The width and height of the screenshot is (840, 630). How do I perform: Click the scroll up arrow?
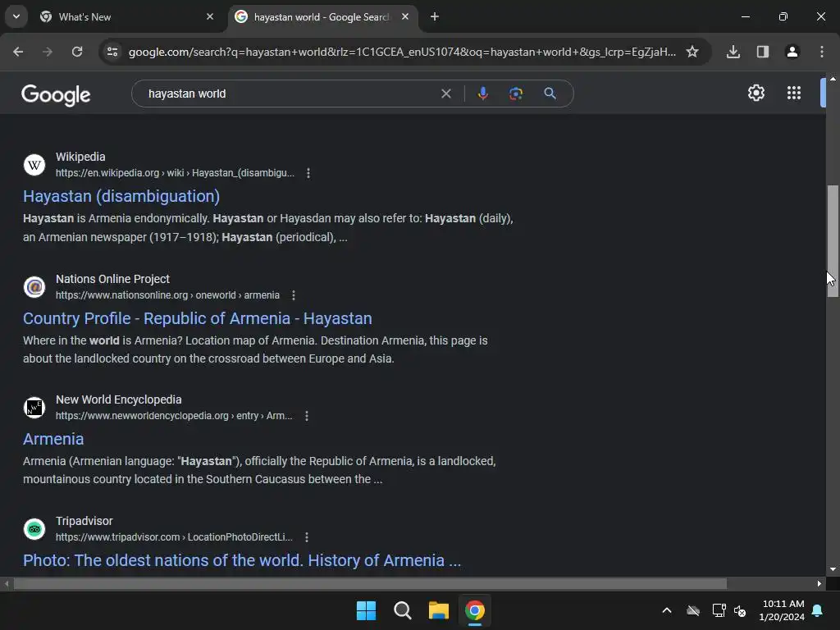[x=833, y=79]
